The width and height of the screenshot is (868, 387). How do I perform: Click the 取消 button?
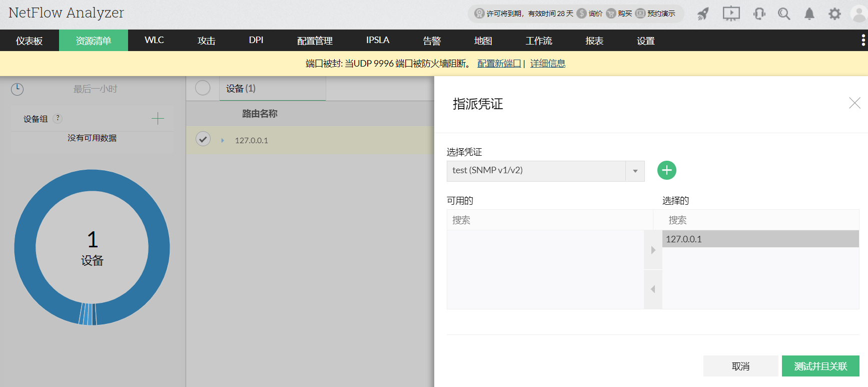(x=740, y=366)
